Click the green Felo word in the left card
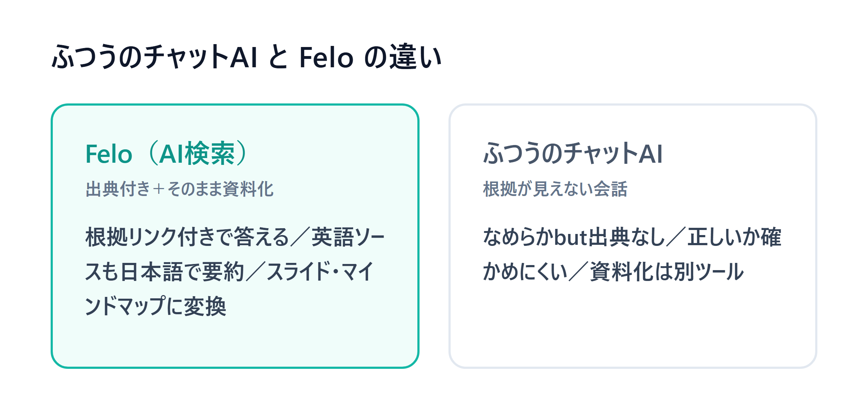This screenshot has height=405, width=868. click(x=109, y=154)
